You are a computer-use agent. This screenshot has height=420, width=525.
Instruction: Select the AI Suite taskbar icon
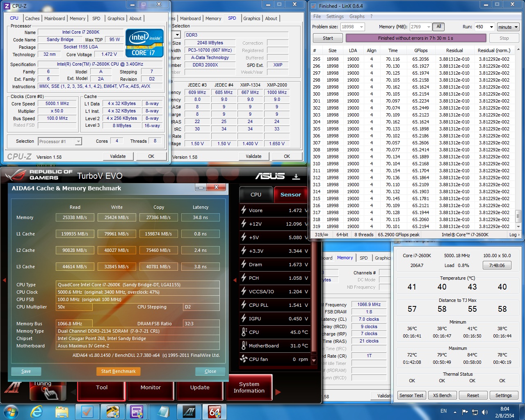(x=189, y=411)
